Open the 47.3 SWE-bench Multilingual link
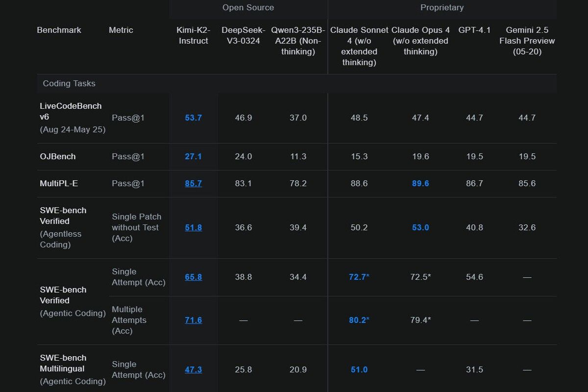The width and height of the screenshot is (588, 392). point(193,370)
